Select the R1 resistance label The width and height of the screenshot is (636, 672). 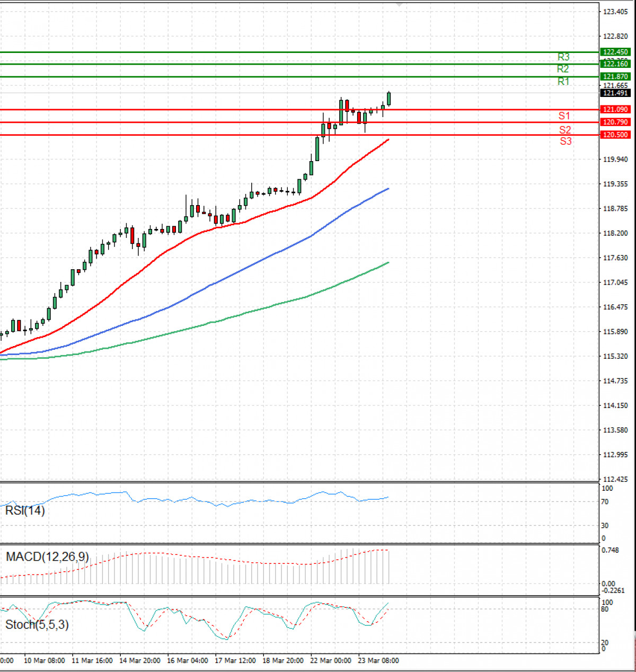pyautogui.click(x=563, y=82)
